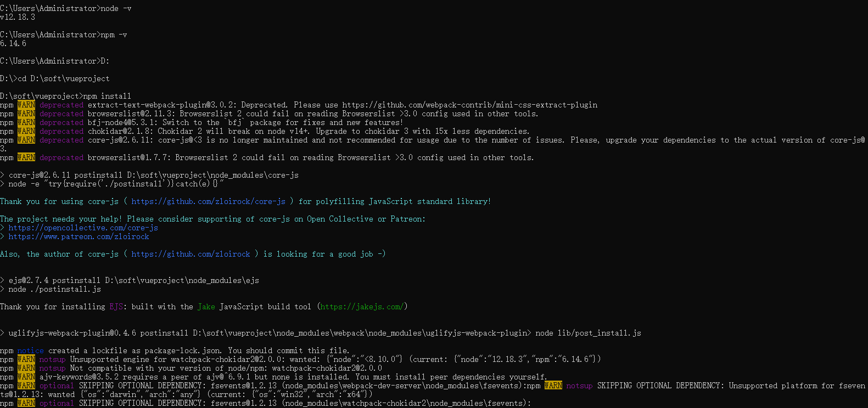Click chokidar@2.1.8 package name
Image resolution: width=868 pixels, height=408 pixels.
pyautogui.click(x=121, y=131)
